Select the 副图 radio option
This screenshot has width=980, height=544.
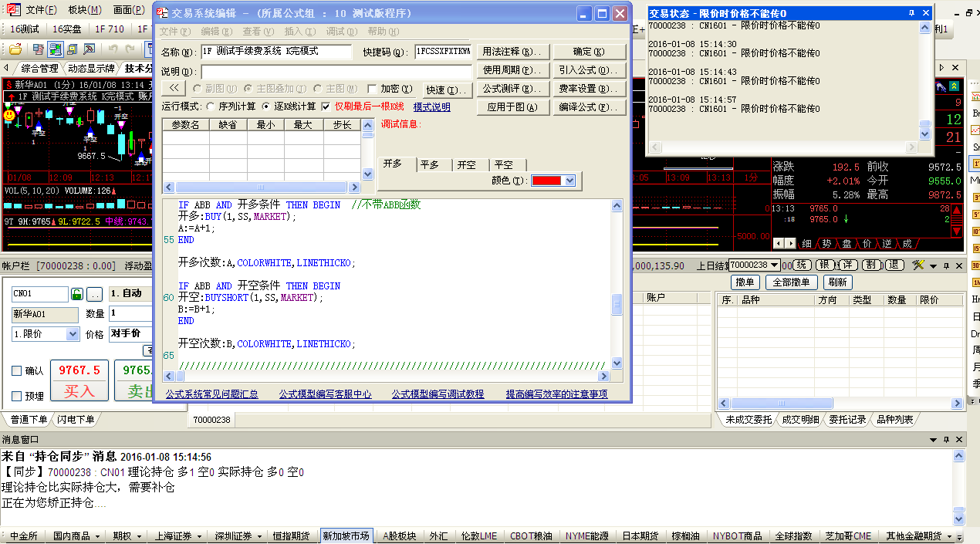[198, 89]
